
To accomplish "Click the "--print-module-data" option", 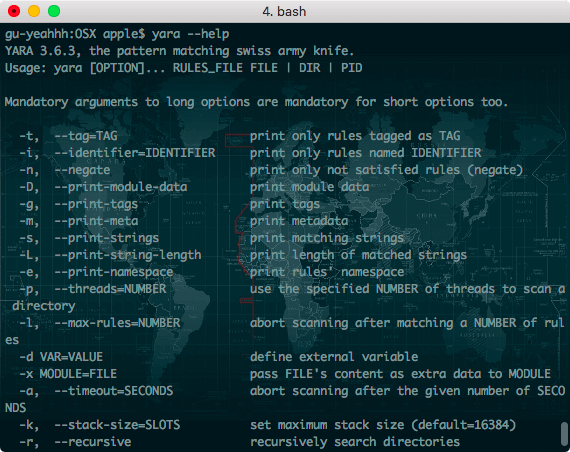I will click(x=121, y=187).
